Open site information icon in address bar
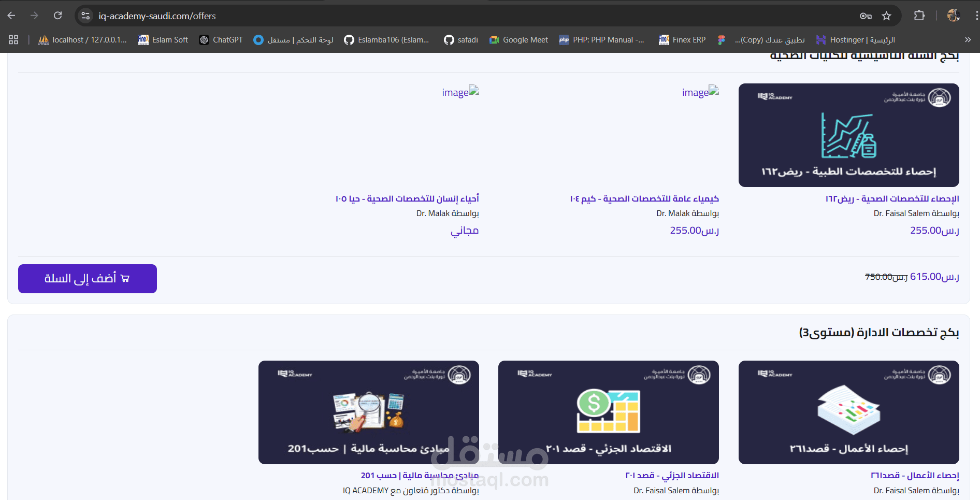The height and width of the screenshot is (500, 980). 86,16
